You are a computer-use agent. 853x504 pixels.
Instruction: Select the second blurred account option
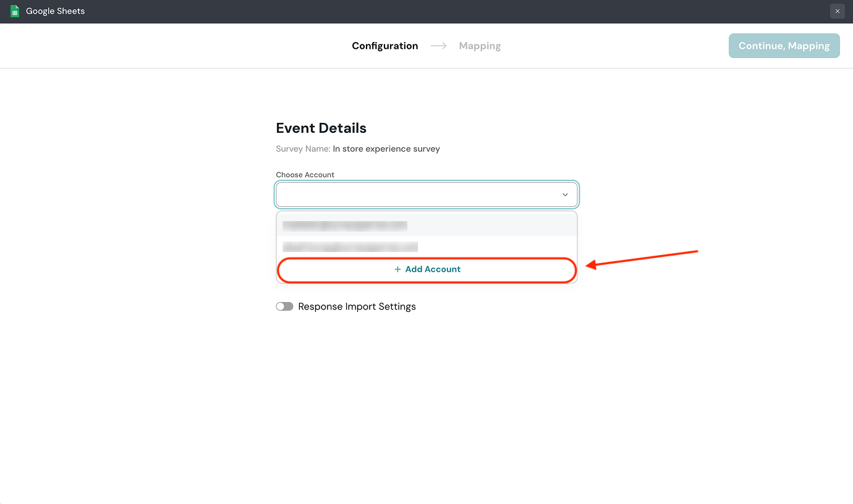click(x=350, y=247)
